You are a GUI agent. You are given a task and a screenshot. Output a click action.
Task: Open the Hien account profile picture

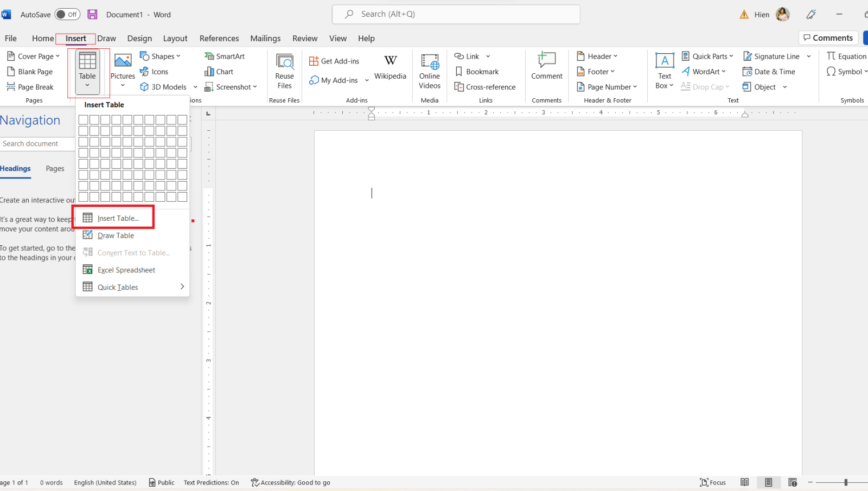783,15
